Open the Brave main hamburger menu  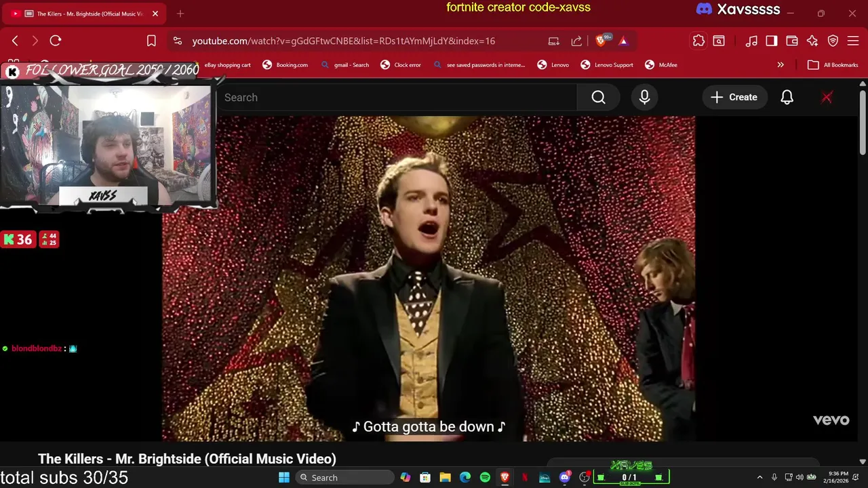click(x=853, y=41)
